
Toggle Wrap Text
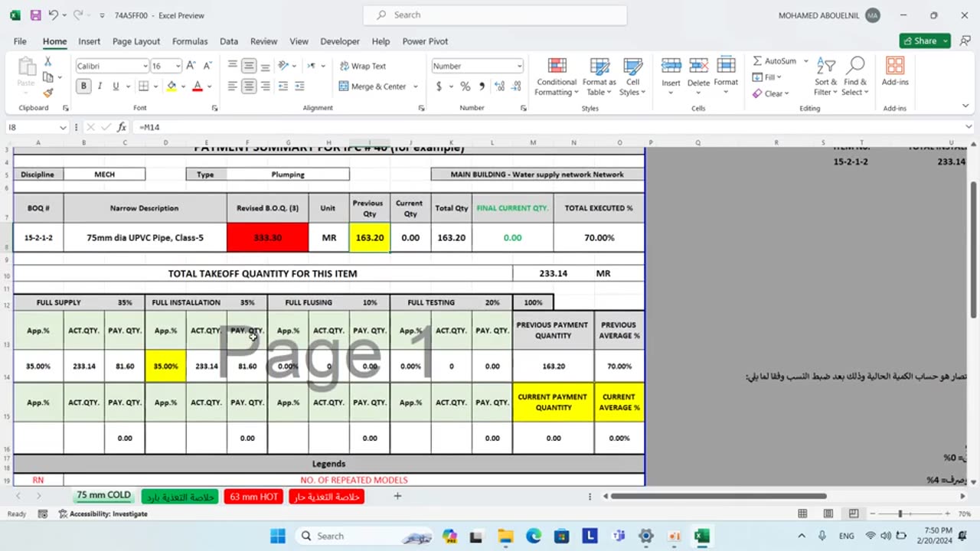(363, 66)
